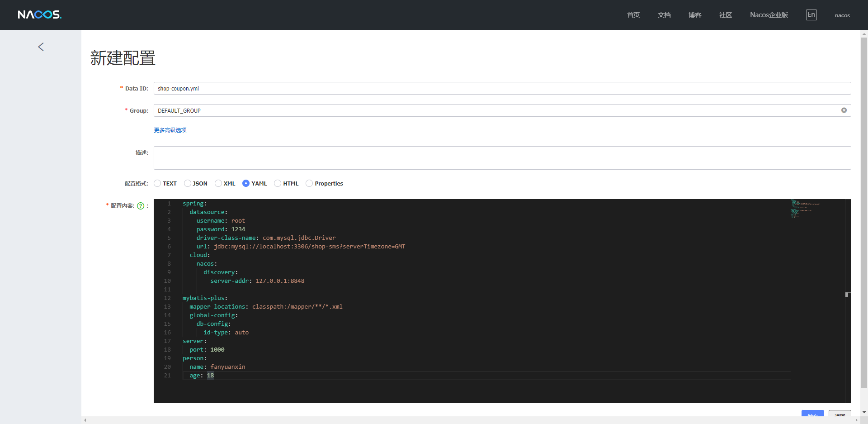
Task: Clear the Group field with the X icon
Action: pyautogui.click(x=844, y=110)
